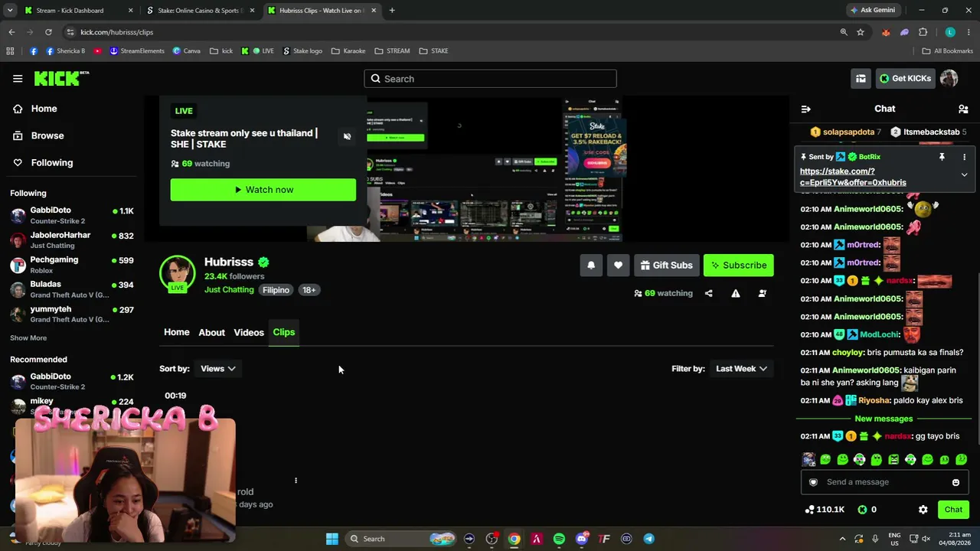Click MetaMask fox extension icon
980x551 pixels.
(886, 32)
